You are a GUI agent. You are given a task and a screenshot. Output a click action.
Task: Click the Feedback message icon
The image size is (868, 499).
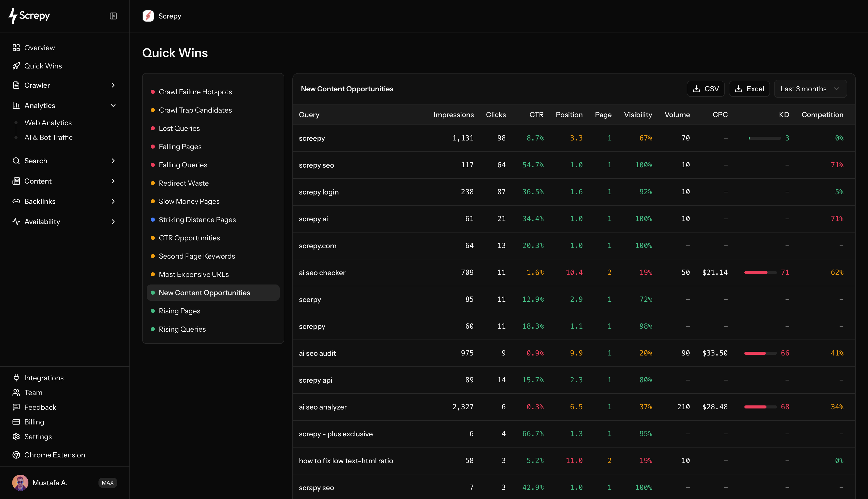tap(16, 407)
